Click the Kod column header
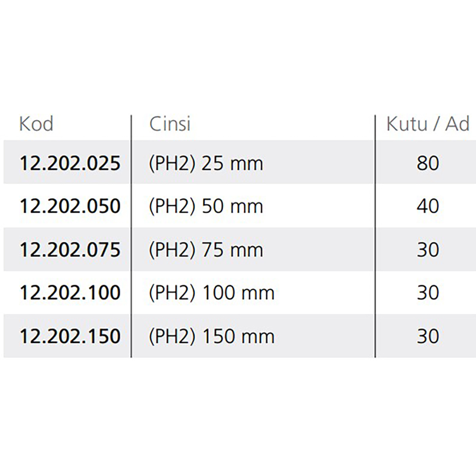 [36, 124]
